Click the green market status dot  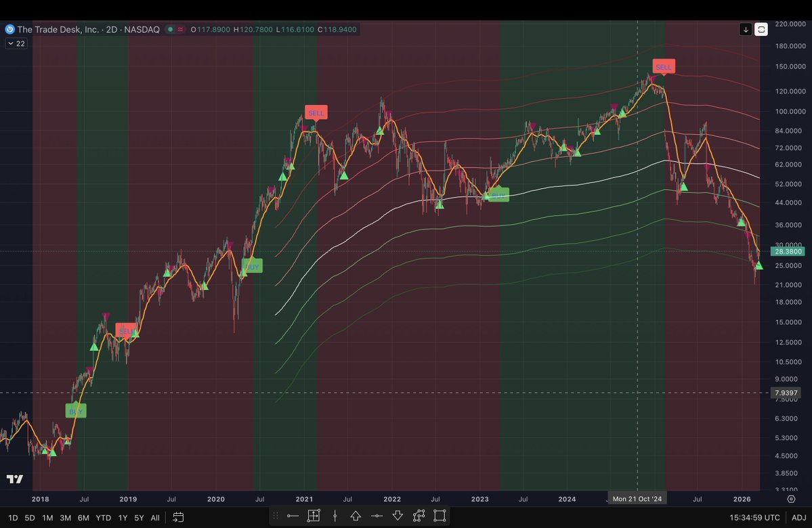point(170,30)
